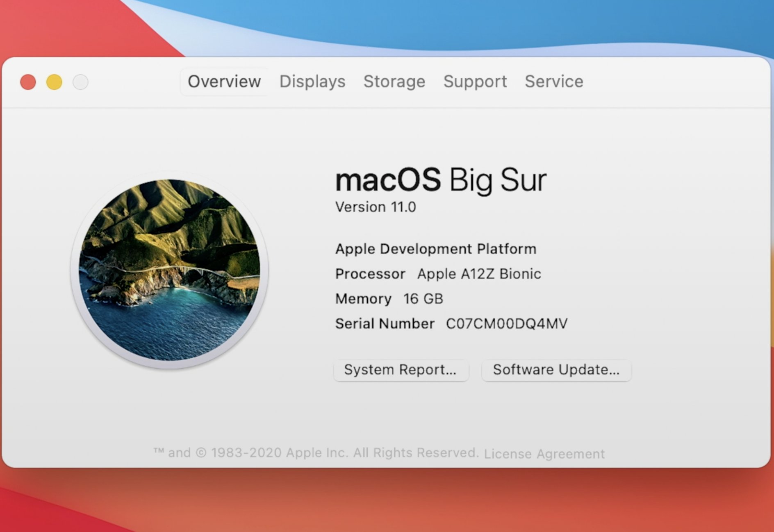Switch to the Overview tab
Viewport: 774px width, 532px height.
click(x=224, y=82)
